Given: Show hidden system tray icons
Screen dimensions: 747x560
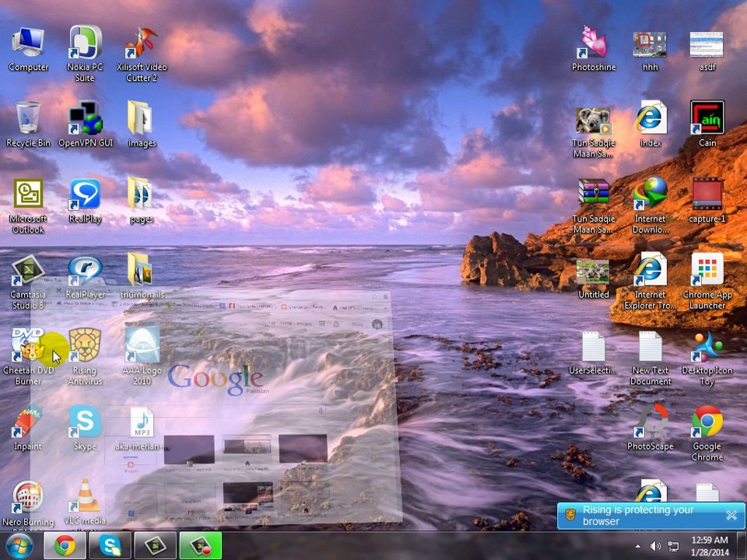Looking at the screenshot, I should click(x=638, y=546).
